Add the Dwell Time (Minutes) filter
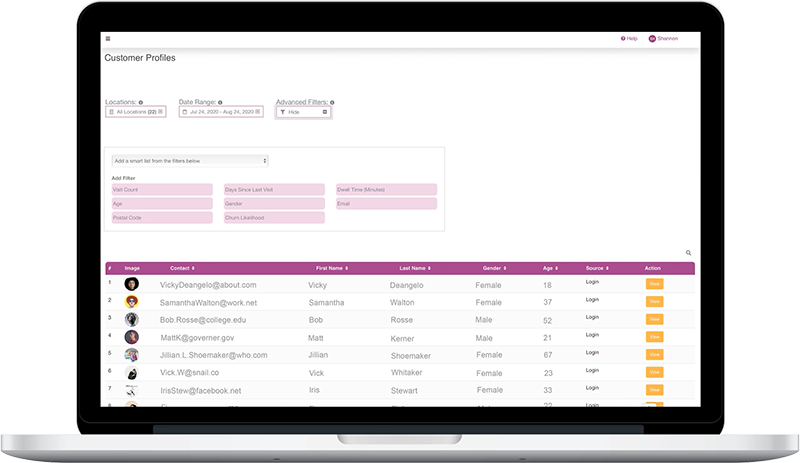This screenshot has width=800, height=463. 386,189
